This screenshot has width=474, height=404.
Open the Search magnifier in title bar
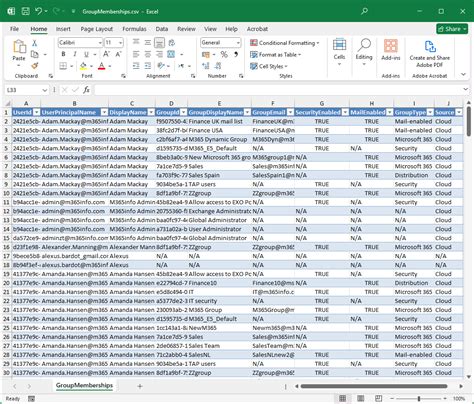(x=364, y=11)
